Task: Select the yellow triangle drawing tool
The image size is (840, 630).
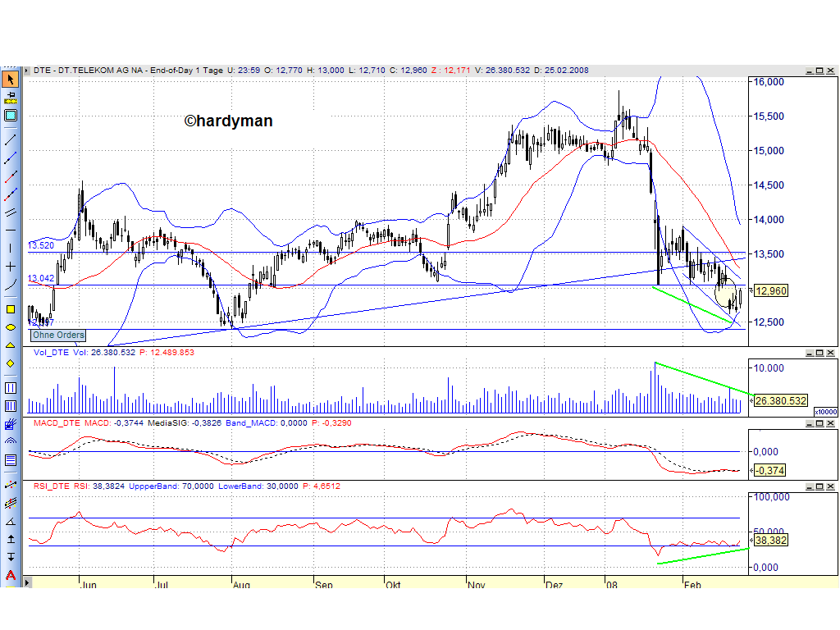Action: pyautogui.click(x=11, y=347)
